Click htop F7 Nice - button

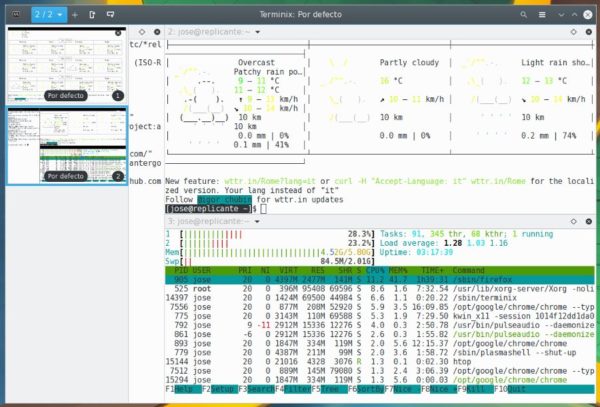402,389
